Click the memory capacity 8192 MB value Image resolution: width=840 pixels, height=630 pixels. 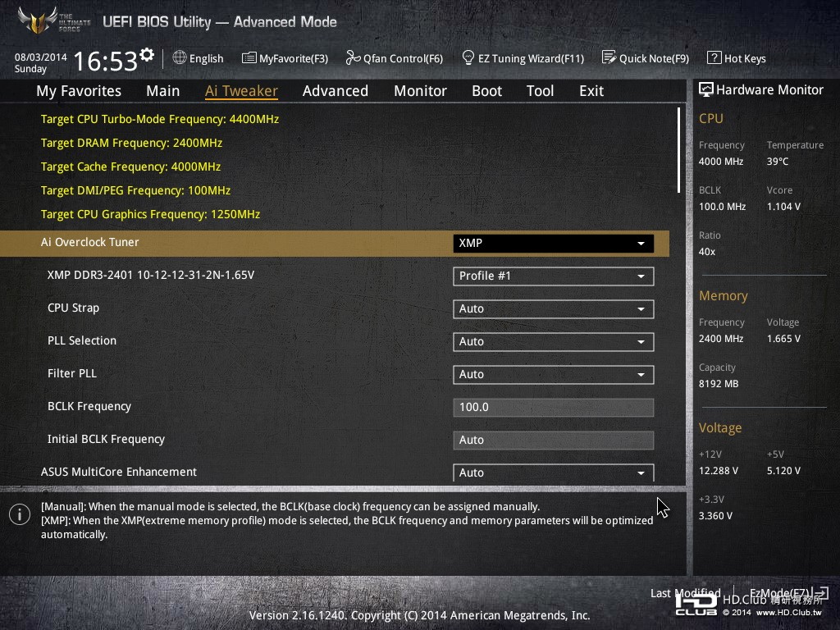pos(719,384)
